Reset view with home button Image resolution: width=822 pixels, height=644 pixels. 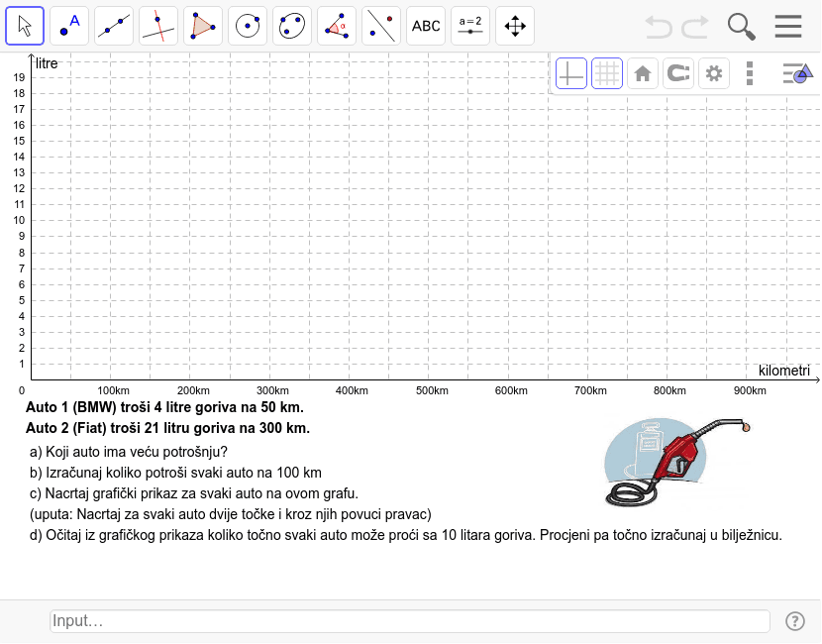click(x=643, y=73)
